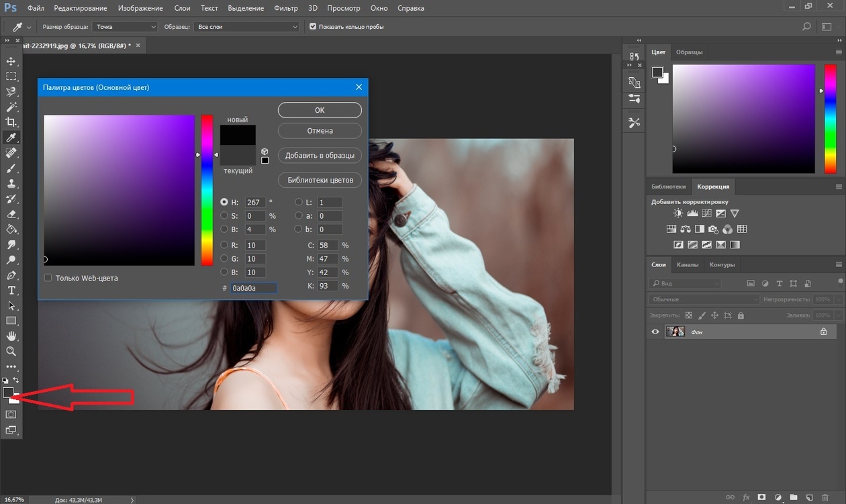Screen dimensions: 846x504
Task: Select the S saturation radio button
Action: [x=224, y=216]
